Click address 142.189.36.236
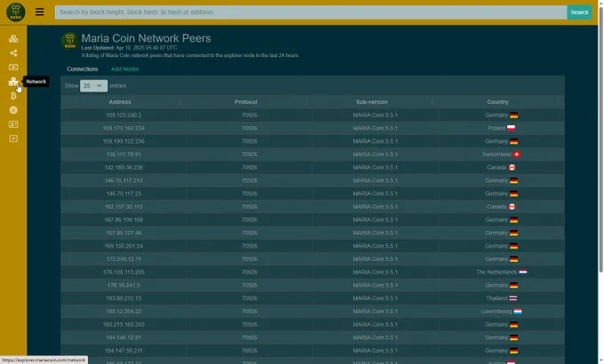The image size is (604, 364). pos(123,168)
